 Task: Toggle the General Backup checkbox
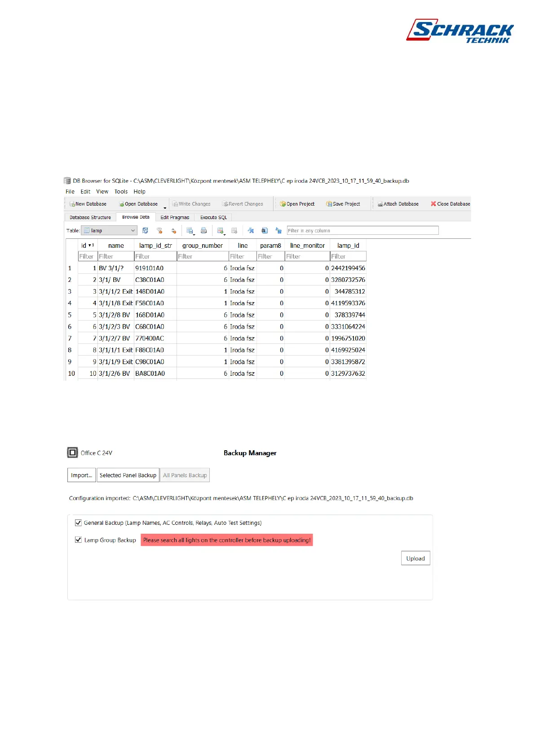(78, 523)
